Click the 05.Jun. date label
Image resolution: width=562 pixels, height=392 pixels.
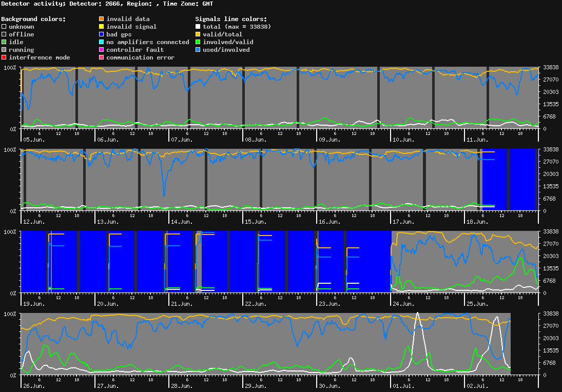(x=34, y=140)
